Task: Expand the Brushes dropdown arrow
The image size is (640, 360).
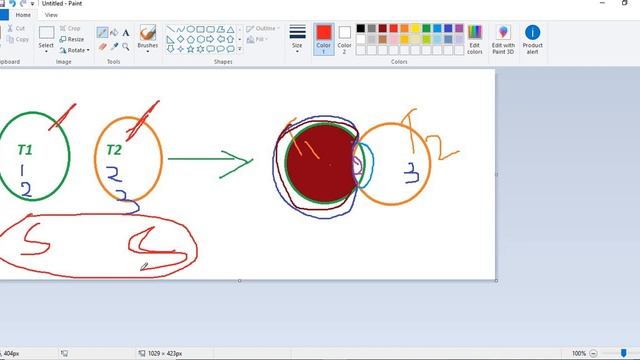Action: coord(148,51)
